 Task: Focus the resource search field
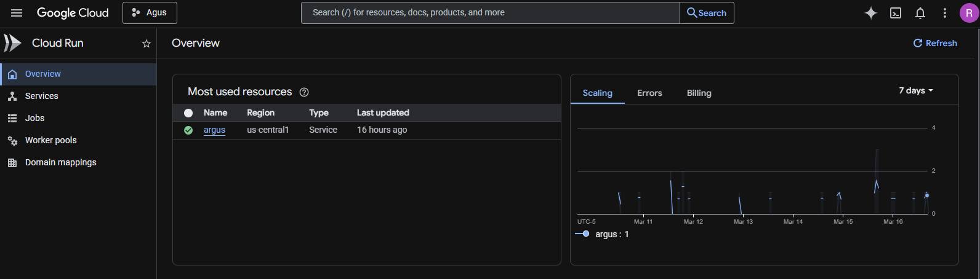coord(490,13)
